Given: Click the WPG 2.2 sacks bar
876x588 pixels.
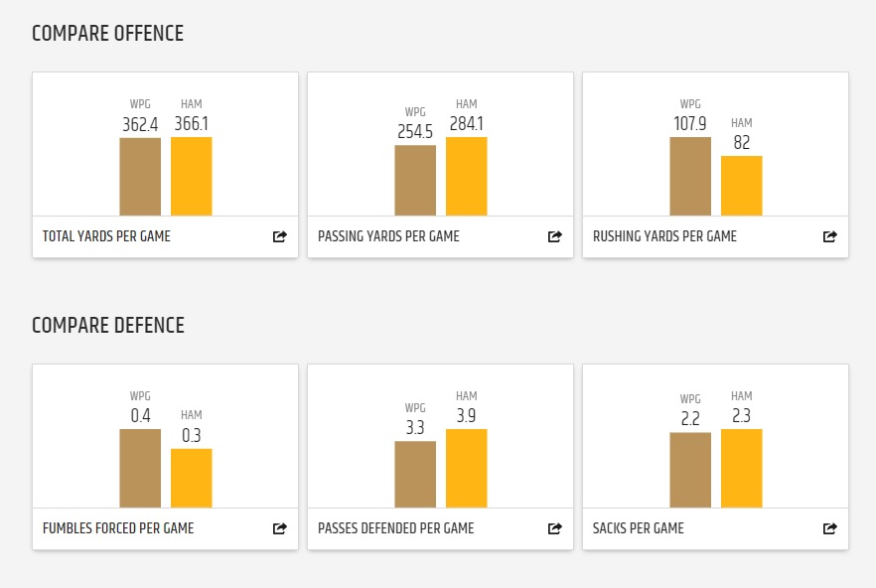Looking at the screenshot, I should pyautogui.click(x=690, y=470).
